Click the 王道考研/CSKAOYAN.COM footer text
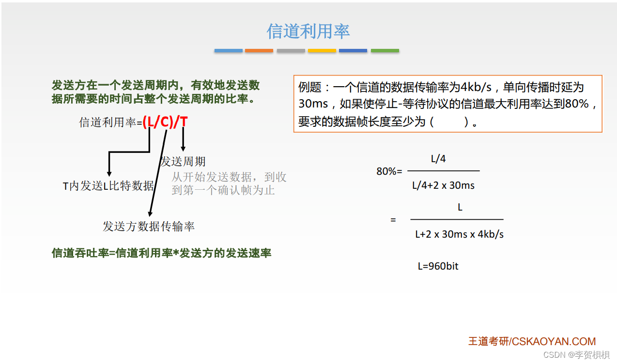617x364 pixels. (532, 341)
